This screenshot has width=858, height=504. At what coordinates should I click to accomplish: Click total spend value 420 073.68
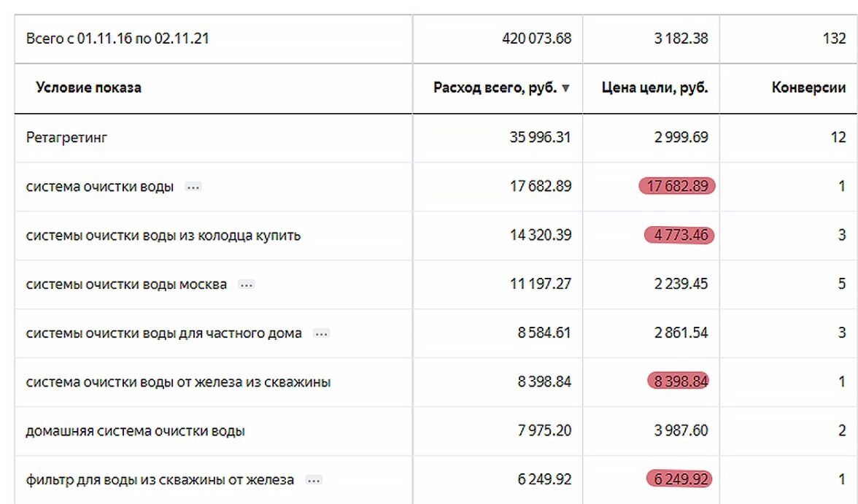click(536, 39)
